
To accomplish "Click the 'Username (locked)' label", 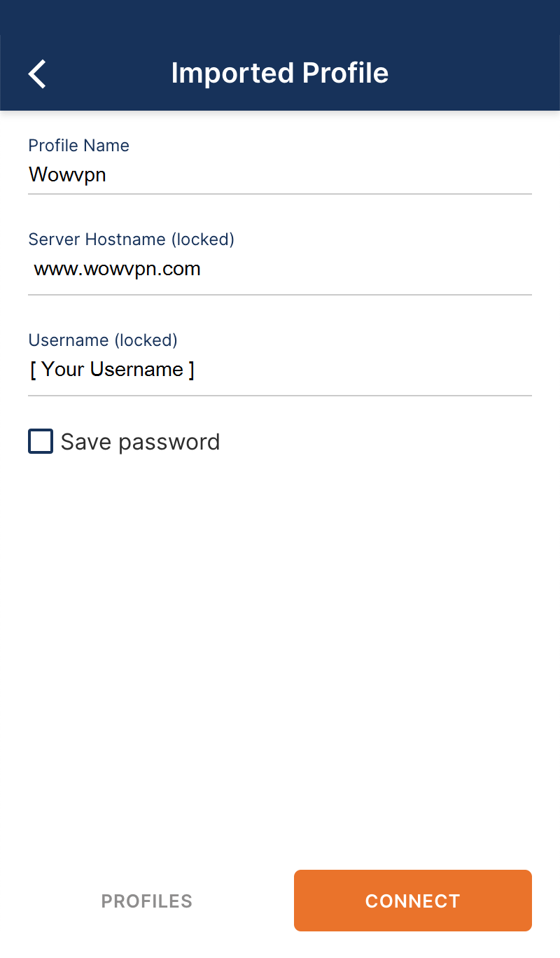I will (103, 340).
